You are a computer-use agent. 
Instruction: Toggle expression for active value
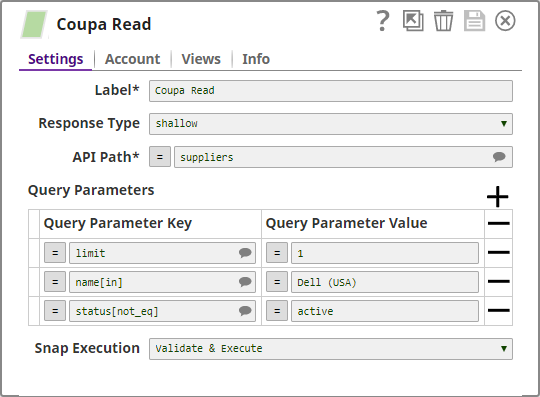[277, 311]
